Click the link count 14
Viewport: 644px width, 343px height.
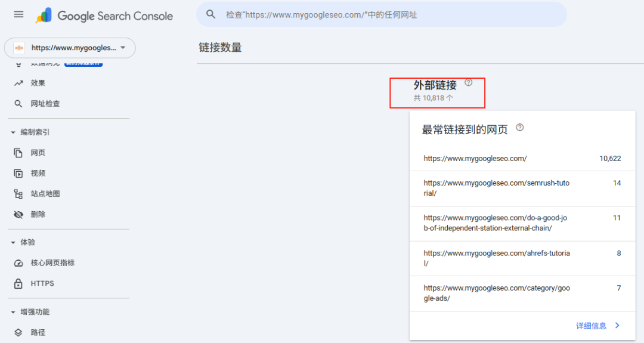617,183
